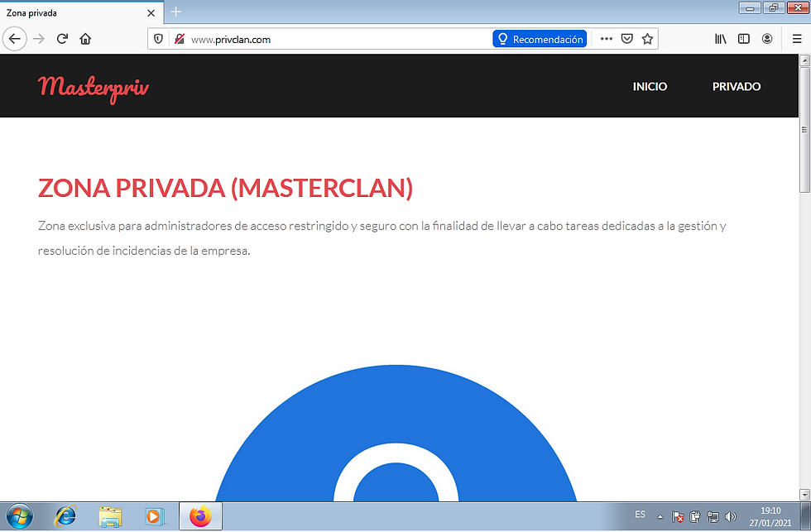Click the ES language indicator
Viewport: 811px width, 532px height.
[x=640, y=515]
